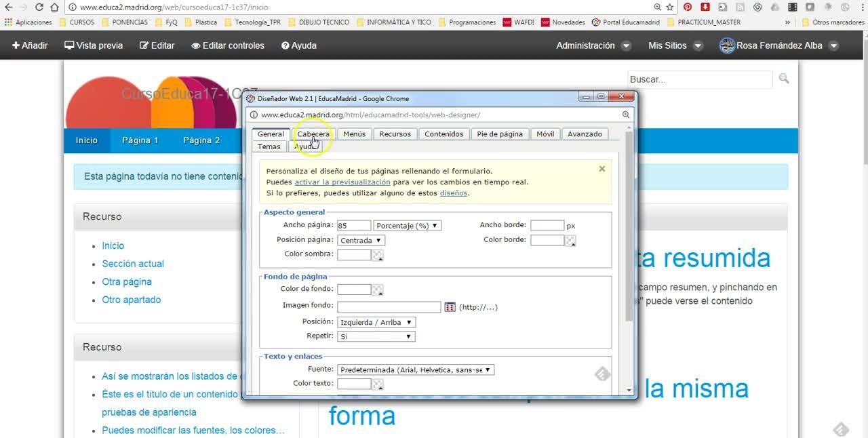Viewport: 868px width, 438px height.
Task: Click the browser back arrow
Action: click(7, 7)
